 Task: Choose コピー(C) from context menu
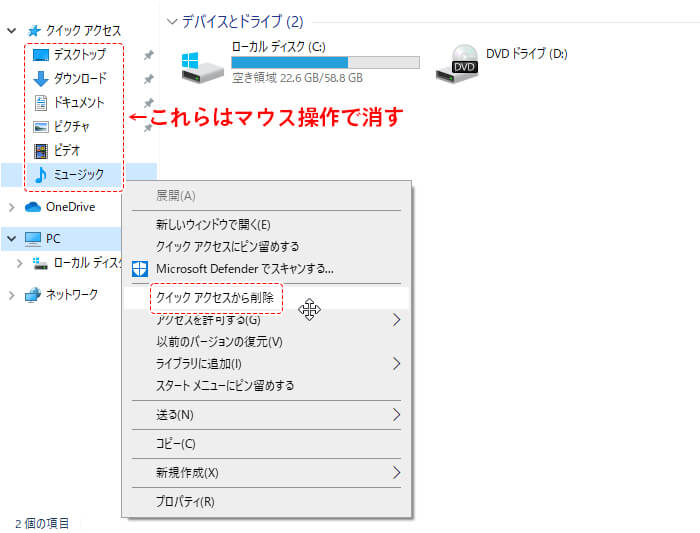tap(267, 444)
